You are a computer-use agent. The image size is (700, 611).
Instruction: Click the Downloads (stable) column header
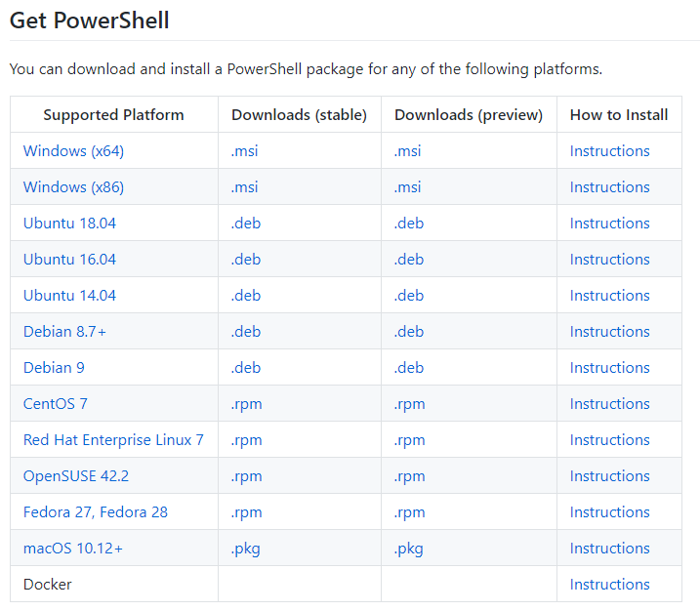click(299, 115)
